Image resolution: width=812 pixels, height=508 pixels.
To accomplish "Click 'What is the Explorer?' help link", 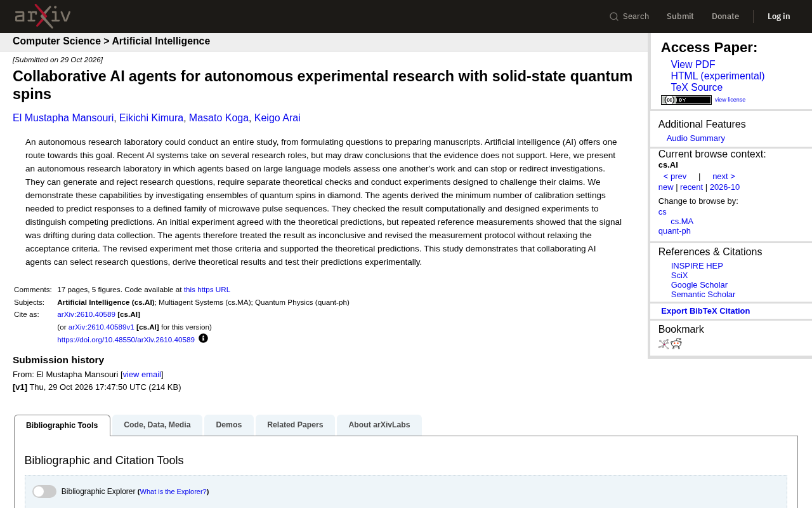I will [x=173, y=491].
